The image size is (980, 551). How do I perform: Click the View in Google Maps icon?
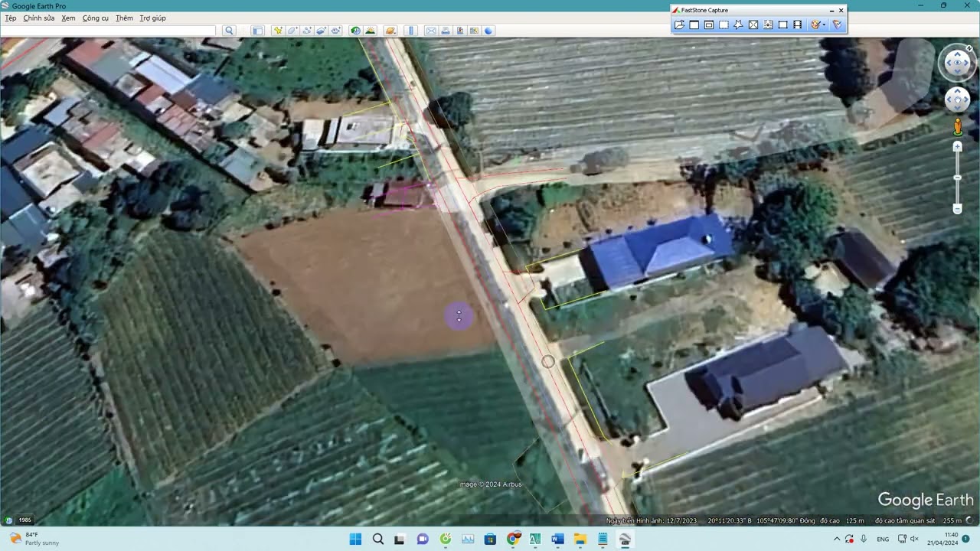475,31
